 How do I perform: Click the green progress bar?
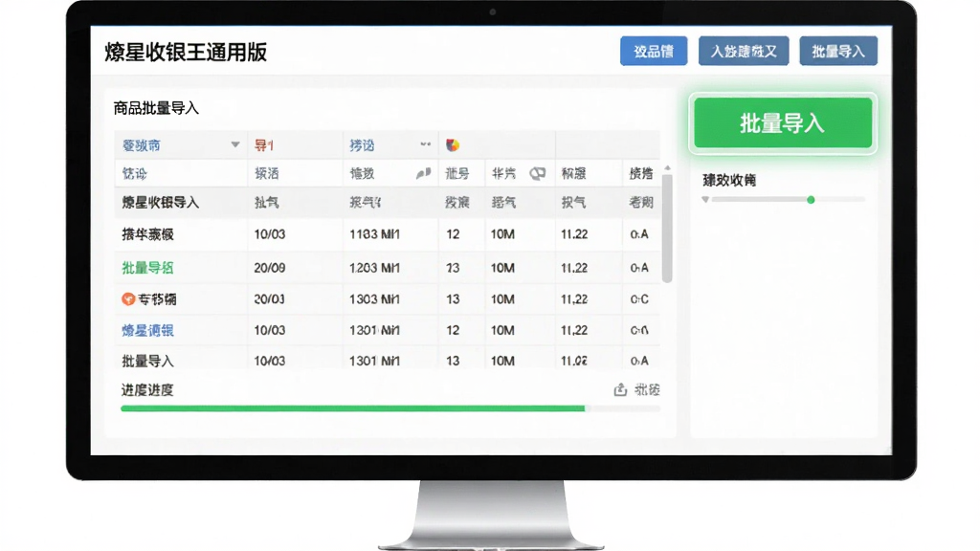click(x=352, y=408)
